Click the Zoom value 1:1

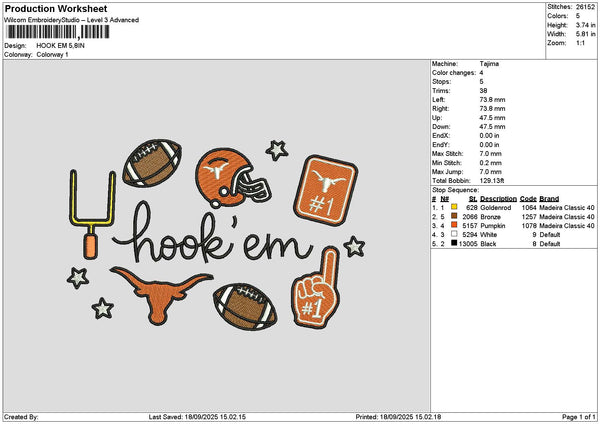(580, 43)
